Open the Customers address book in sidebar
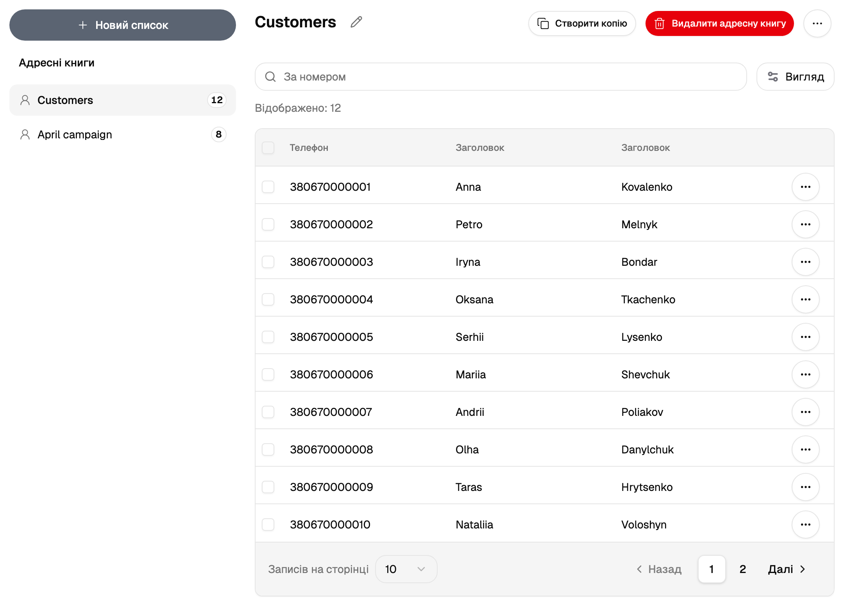 pos(123,100)
